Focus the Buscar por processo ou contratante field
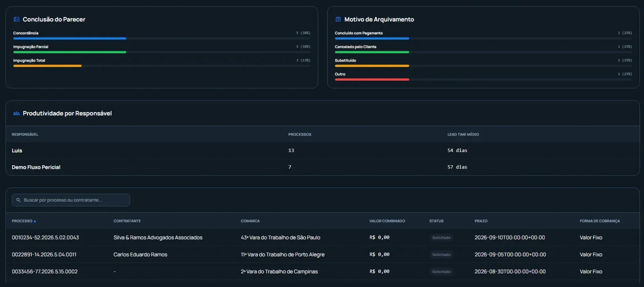 click(x=71, y=200)
